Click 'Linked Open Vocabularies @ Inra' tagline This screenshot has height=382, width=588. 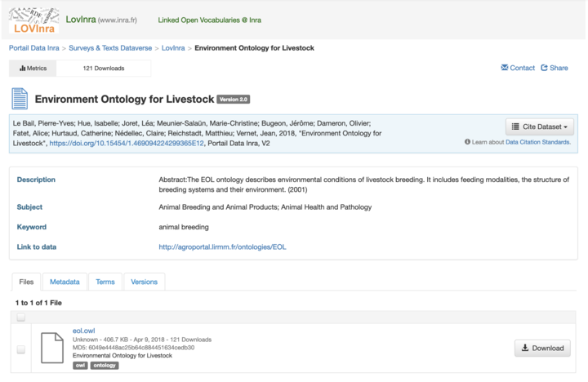tap(210, 20)
